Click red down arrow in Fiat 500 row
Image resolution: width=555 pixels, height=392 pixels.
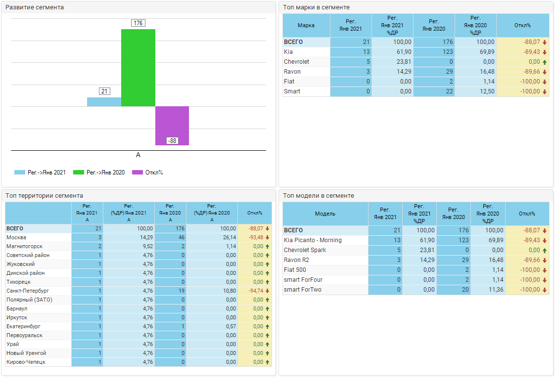(545, 270)
